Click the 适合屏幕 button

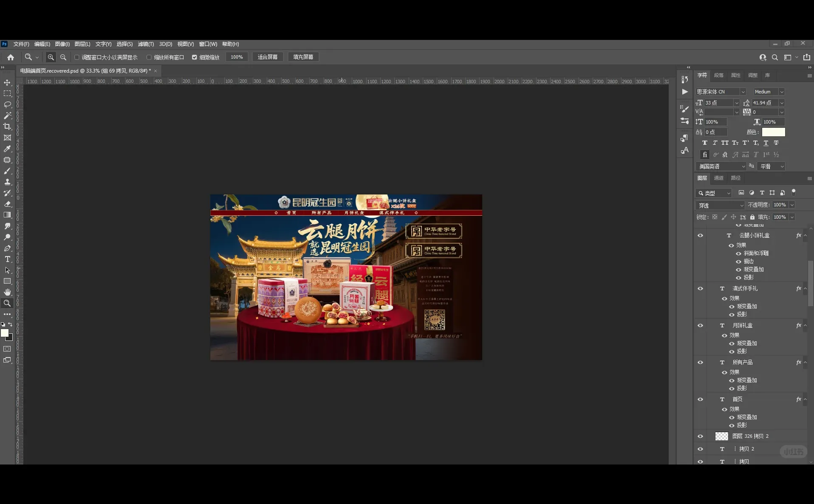pyautogui.click(x=268, y=57)
